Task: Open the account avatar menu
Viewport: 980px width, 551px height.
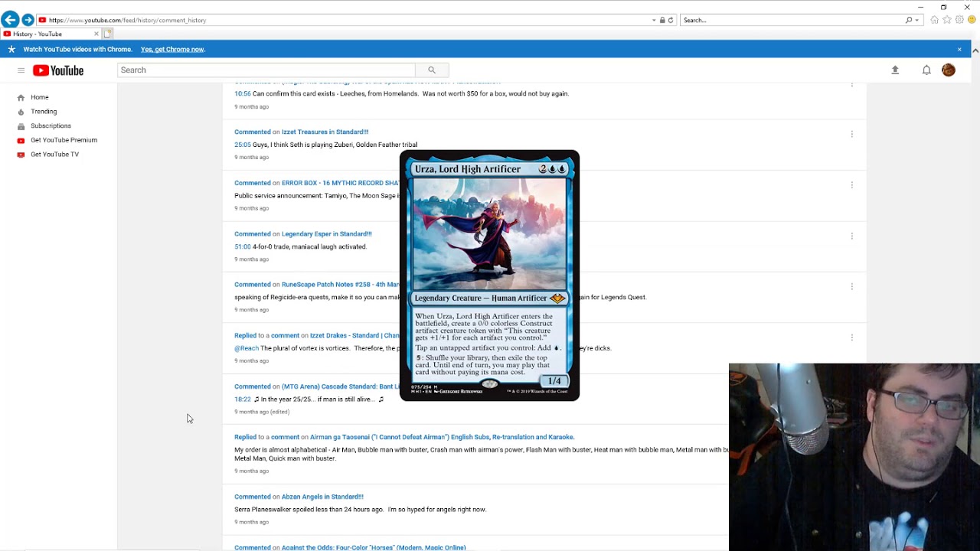Action: coord(949,70)
